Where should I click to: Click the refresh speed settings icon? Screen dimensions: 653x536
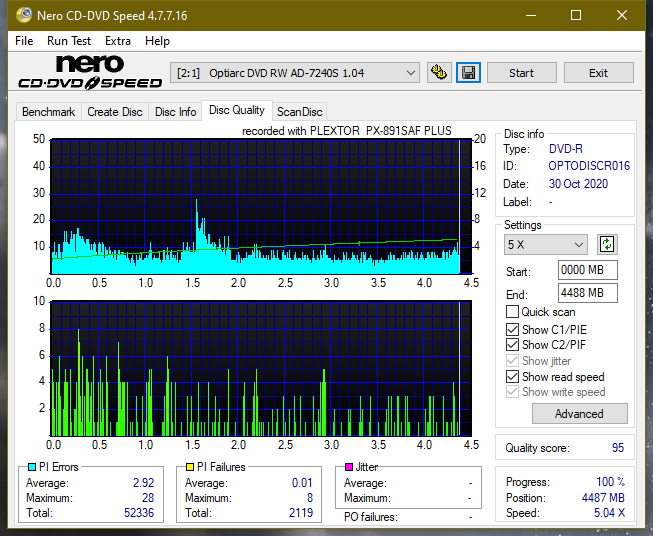click(607, 244)
